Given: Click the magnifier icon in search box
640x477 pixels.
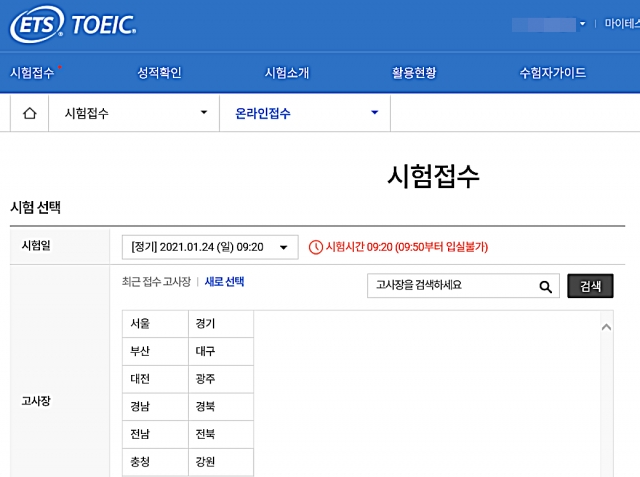Looking at the screenshot, I should [x=545, y=286].
